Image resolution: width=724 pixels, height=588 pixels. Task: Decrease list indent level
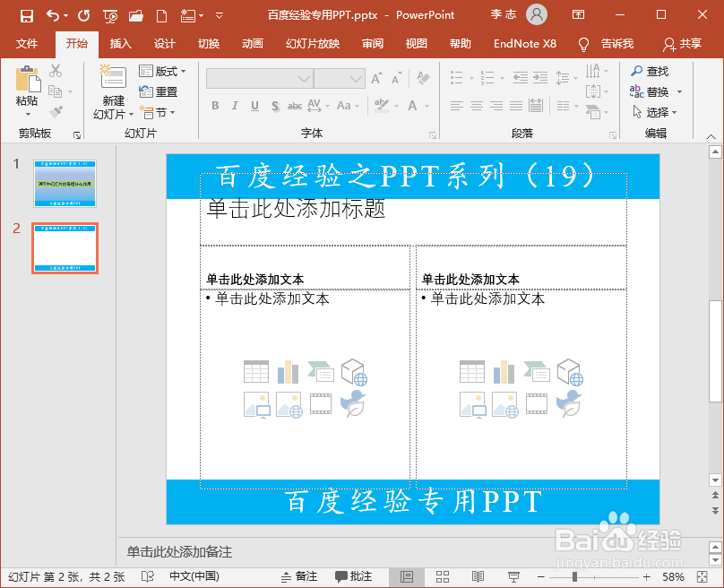[x=521, y=77]
